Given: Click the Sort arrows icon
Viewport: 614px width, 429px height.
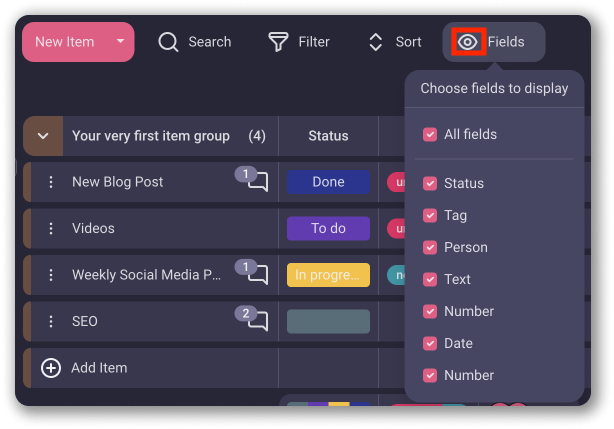Looking at the screenshot, I should (x=376, y=42).
